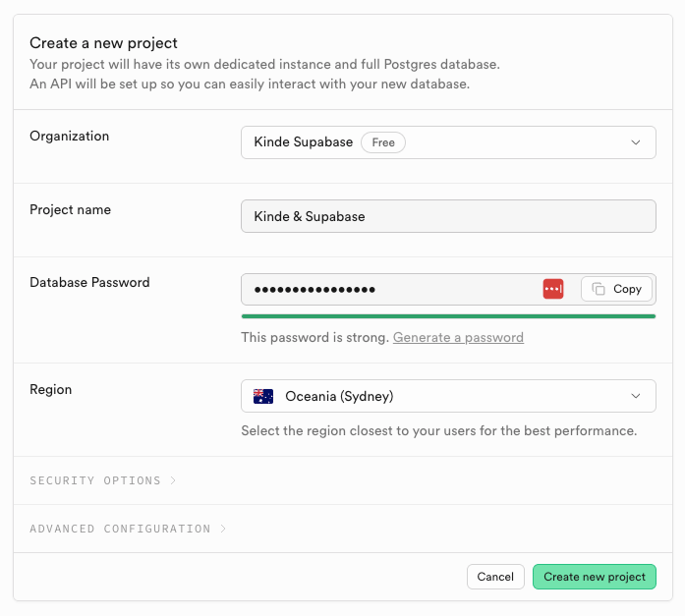Image resolution: width=685 pixels, height=616 pixels.
Task: Click the red password manager icon
Action: (x=553, y=289)
